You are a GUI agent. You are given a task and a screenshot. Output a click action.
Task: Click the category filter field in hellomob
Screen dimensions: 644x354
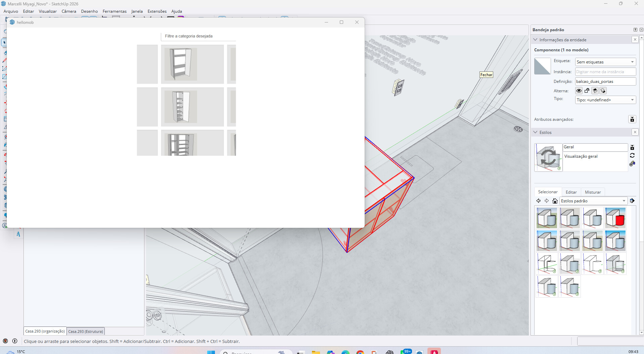pos(198,36)
